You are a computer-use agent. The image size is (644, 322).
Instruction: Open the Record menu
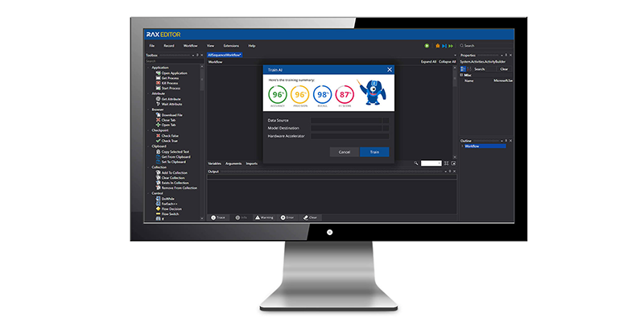169,46
